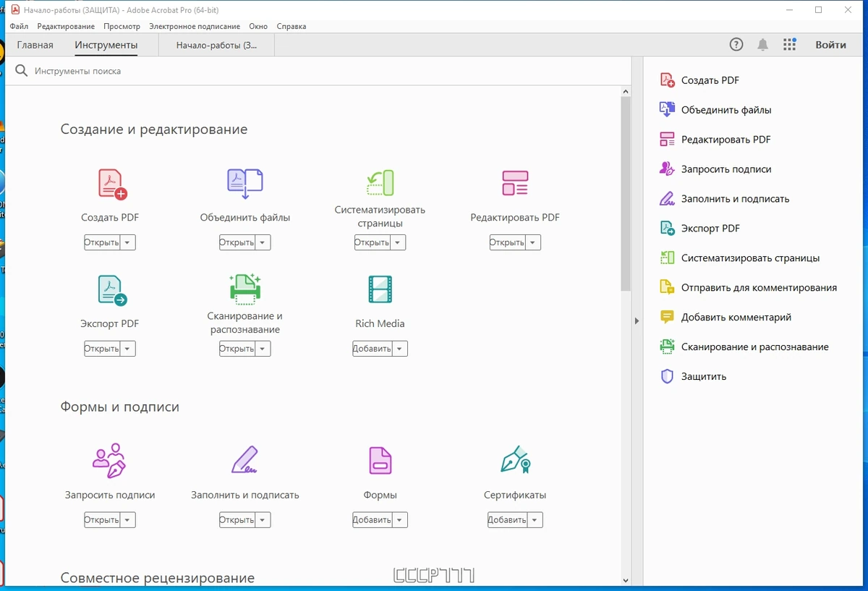The image size is (868, 591).
Task: Click Редактировать PDF icon in right sidebar
Action: (x=667, y=140)
